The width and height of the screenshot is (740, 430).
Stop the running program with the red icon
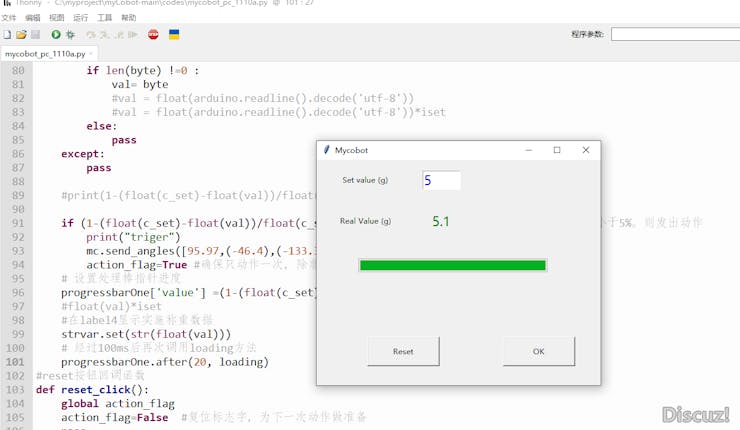click(x=153, y=34)
